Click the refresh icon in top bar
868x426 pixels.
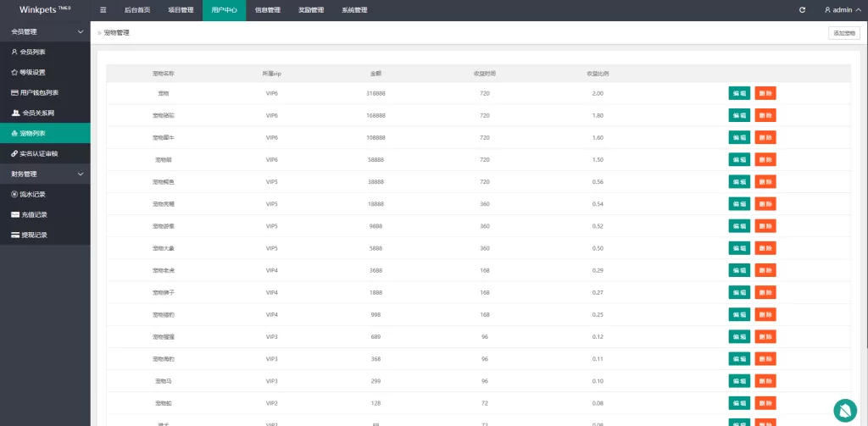click(803, 10)
